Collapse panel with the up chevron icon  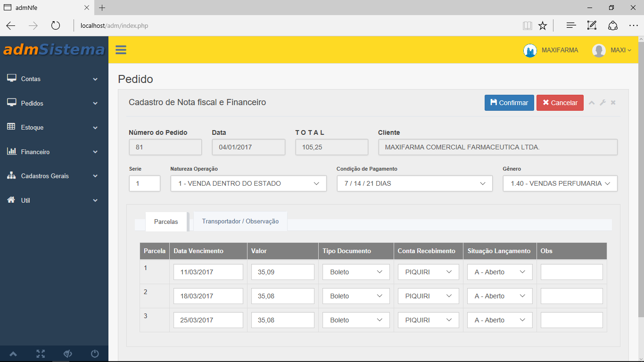592,103
